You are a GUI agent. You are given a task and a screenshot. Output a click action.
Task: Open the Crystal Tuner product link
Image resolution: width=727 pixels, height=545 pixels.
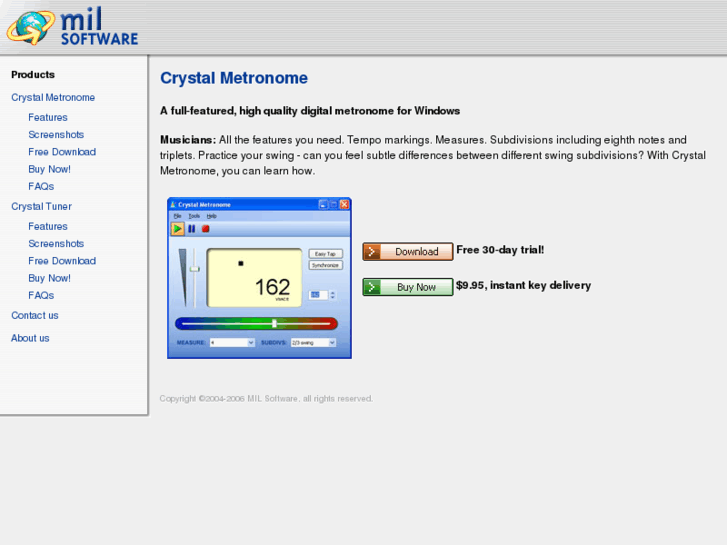pyautogui.click(x=41, y=206)
